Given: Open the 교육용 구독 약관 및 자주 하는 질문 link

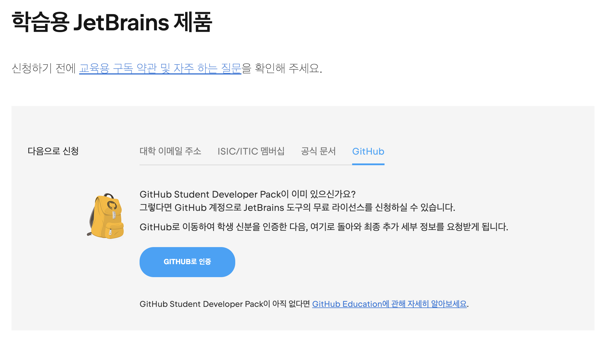Looking at the screenshot, I should pos(160,68).
